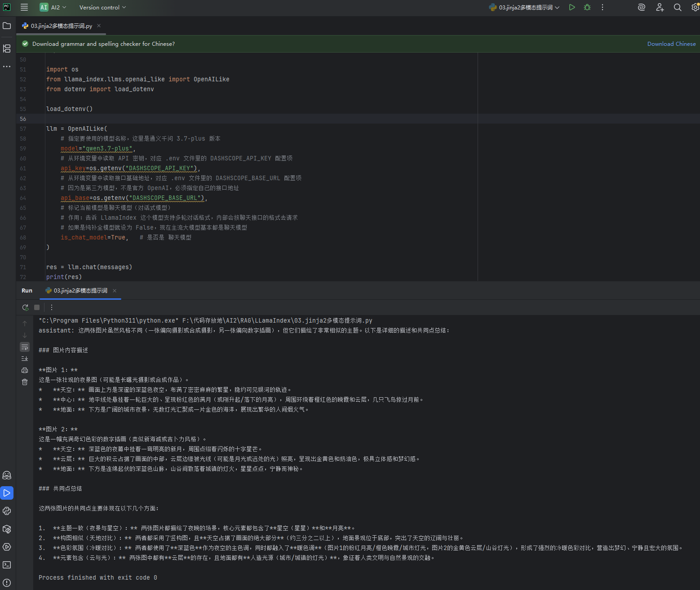Click the 'llm = OpenAILike(' line
The image size is (700, 590).
76,129
